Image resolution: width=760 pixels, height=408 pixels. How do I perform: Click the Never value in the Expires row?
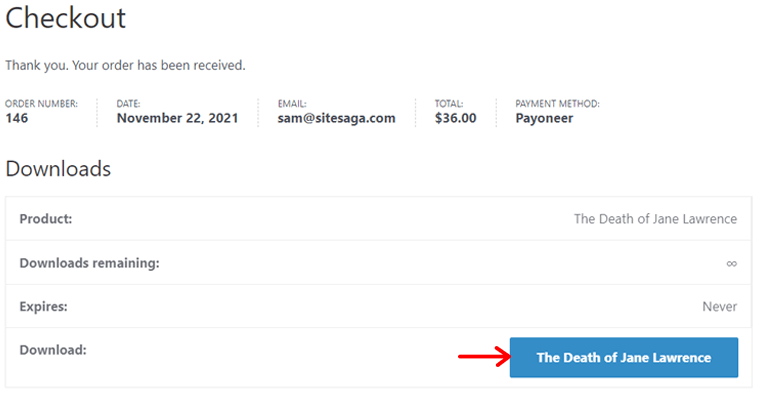[x=719, y=306]
